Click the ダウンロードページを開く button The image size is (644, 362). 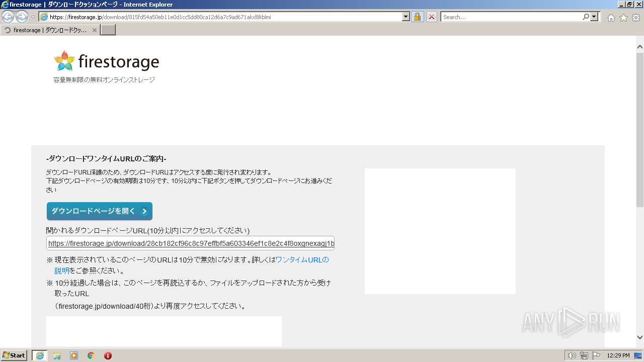[x=100, y=211]
